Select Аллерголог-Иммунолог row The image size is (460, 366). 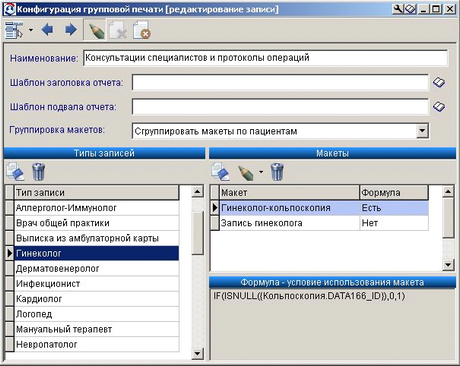pos(97,208)
